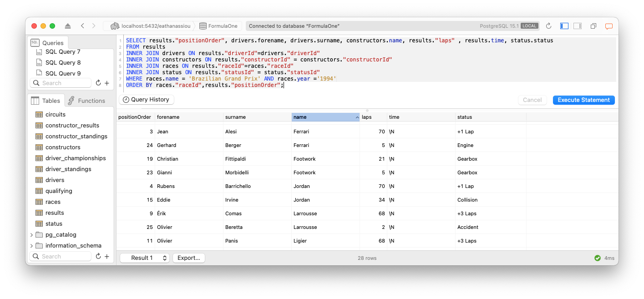Click the green success checkmark status icon

tap(598, 258)
